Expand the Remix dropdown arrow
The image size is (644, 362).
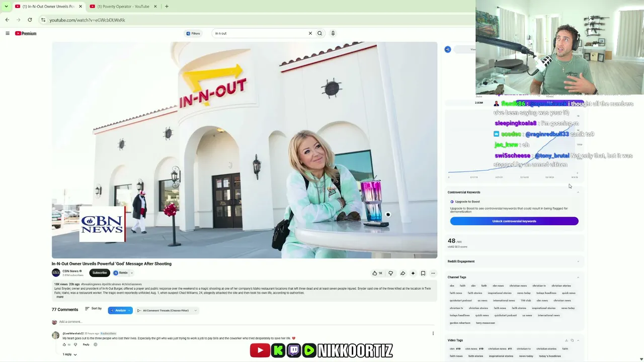[x=132, y=273]
